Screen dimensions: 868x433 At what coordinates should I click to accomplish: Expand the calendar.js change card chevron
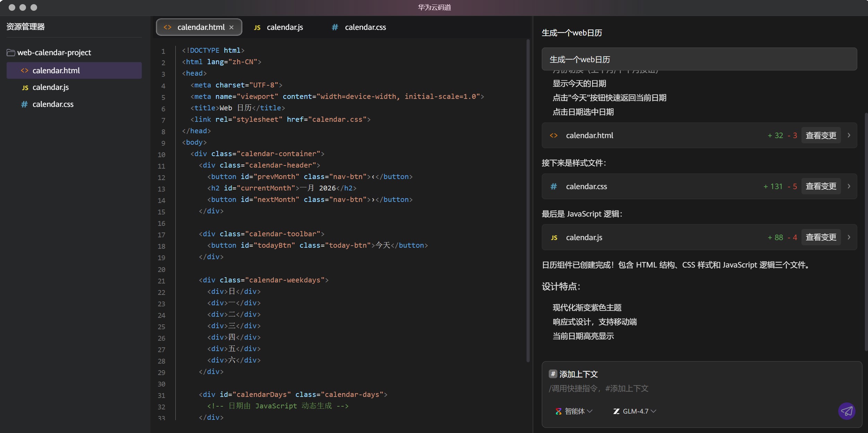849,237
